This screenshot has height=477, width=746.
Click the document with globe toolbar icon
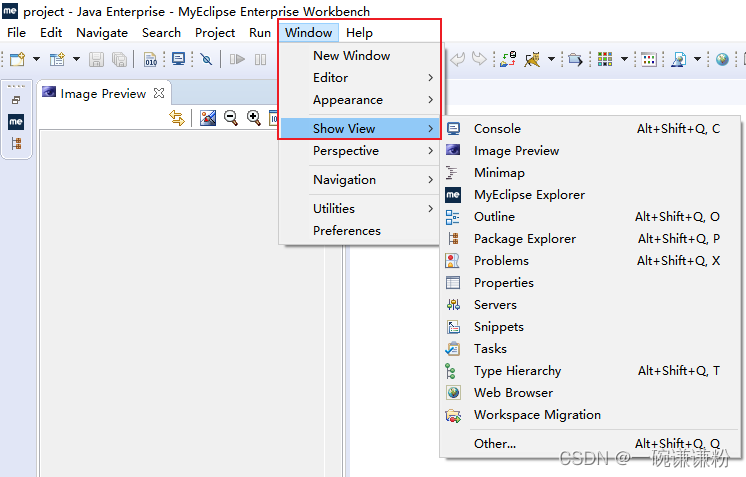(x=679, y=59)
